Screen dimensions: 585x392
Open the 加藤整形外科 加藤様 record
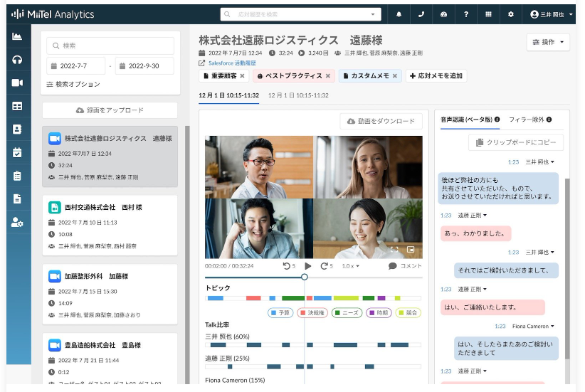[x=110, y=295]
